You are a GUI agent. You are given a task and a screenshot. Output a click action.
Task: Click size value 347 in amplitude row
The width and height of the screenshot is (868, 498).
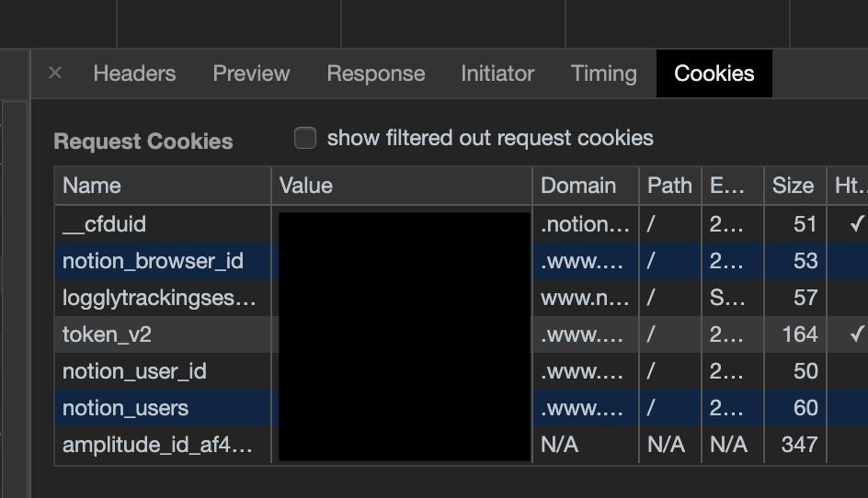point(799,445)
